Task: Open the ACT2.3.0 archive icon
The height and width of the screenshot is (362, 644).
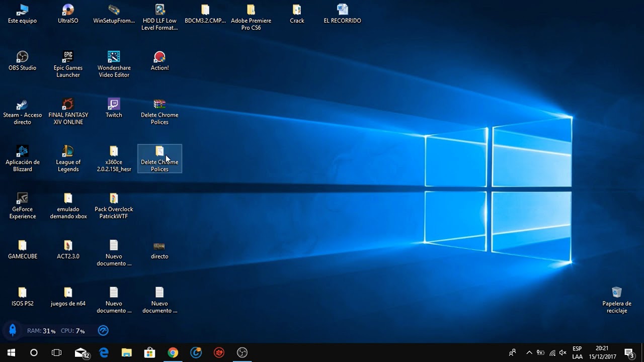Action: click(x=68, y=250)
